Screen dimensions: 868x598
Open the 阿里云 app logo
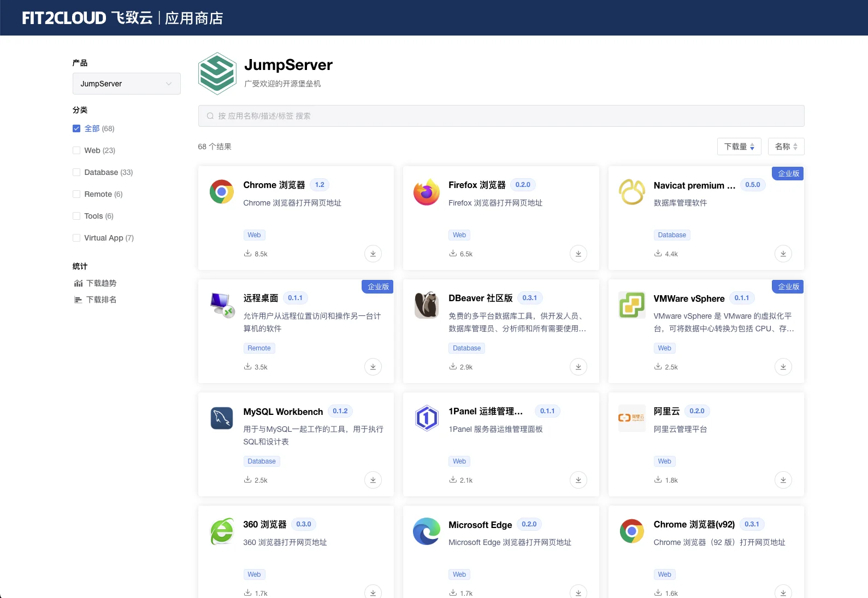click(x=632, y=418)
